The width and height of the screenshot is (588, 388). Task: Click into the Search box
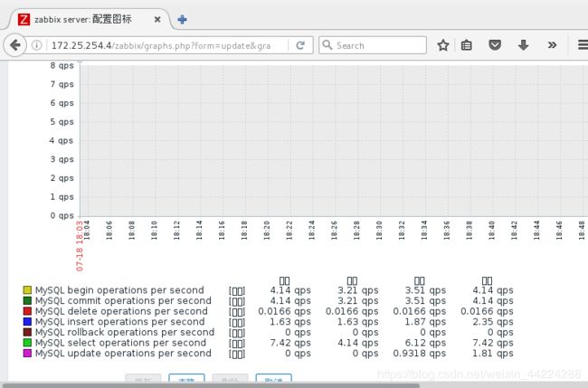click(373, 45)
